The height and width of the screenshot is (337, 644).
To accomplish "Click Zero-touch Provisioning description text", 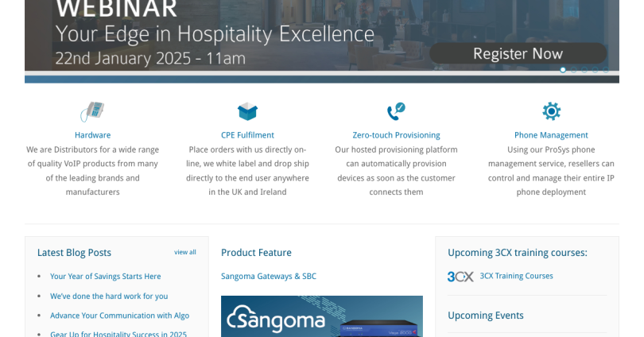I will coord(396,171).
